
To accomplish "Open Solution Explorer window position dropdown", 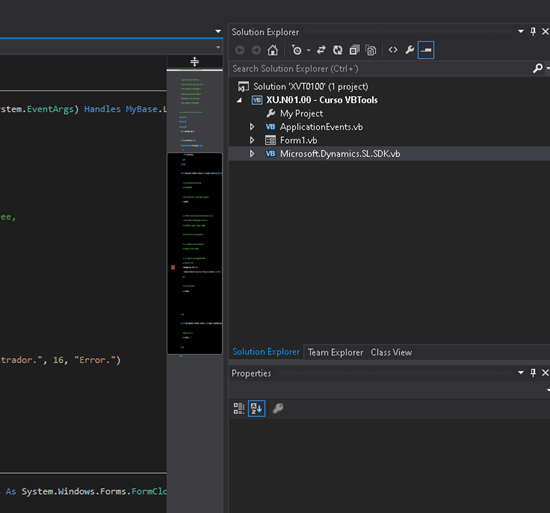I will tap(521, 32).
